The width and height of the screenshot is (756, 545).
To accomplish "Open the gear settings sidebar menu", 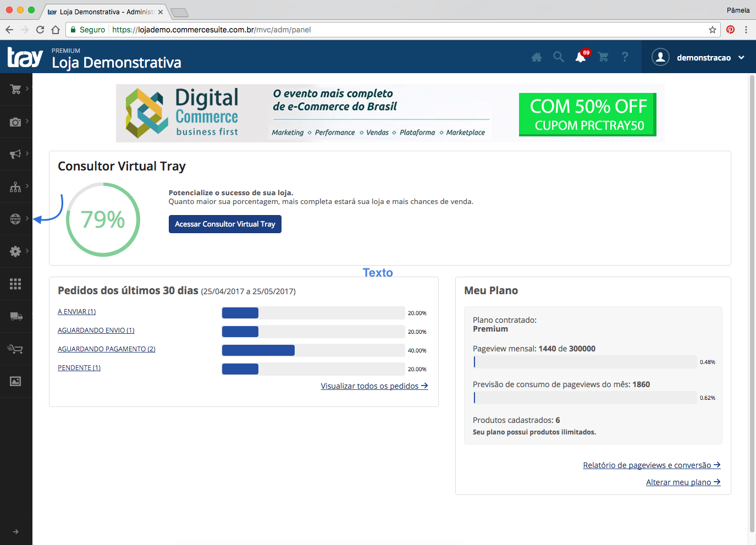I will (x=15, y=251).
